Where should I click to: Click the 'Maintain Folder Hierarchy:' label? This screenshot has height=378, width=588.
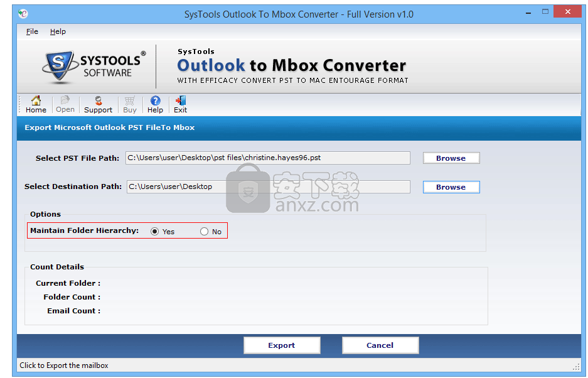point(84,230)
